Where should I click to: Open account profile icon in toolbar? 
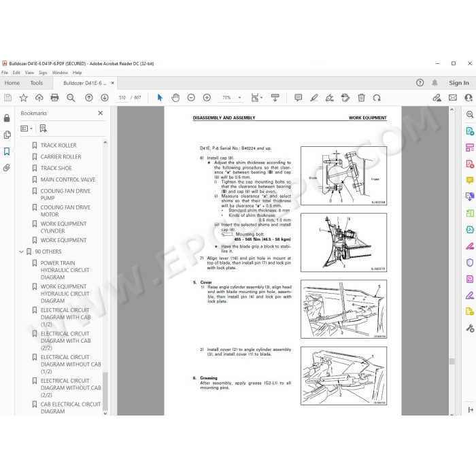pos(469,98)
